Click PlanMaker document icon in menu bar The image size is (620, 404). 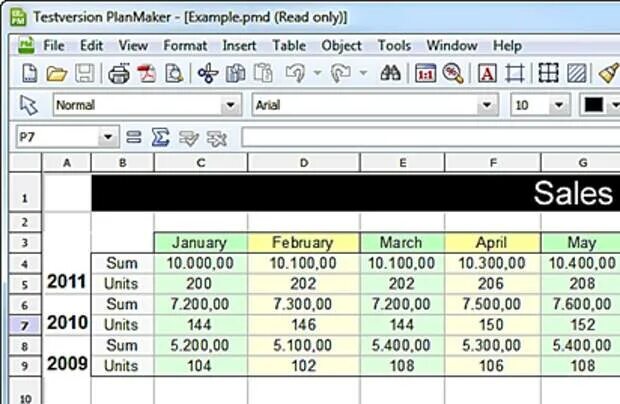click(26, 45)
